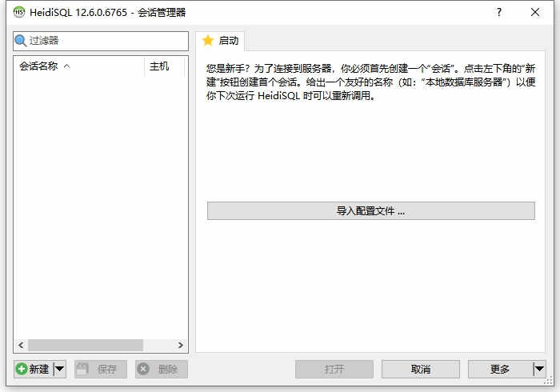The width and height of the screenshot is (560, 392).
Task: Click the HeidiSQL logo icon in the title bar
Action: pyautogui.click(x=19, y=12)
